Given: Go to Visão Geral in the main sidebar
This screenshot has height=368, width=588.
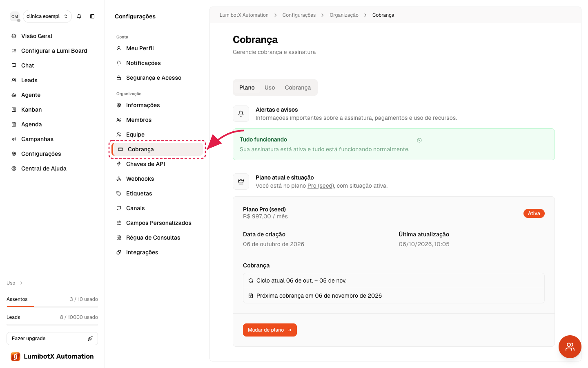Looking at the screenshot, I should coord(52,36).
